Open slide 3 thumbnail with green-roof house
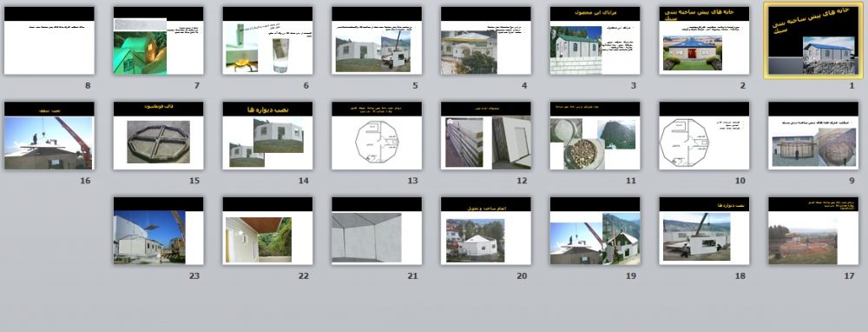868x332 pixels. click(x=595, y=41)
